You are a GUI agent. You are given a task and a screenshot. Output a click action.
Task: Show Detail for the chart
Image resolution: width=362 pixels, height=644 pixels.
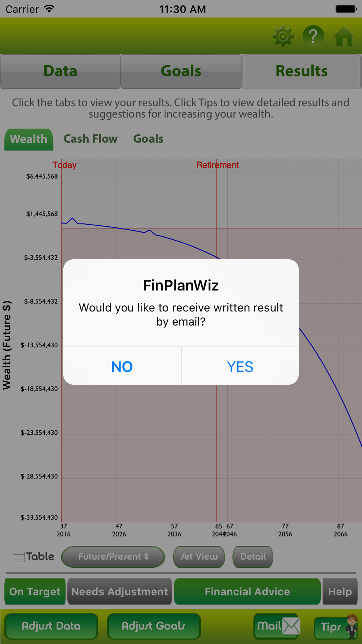[253, 557]
